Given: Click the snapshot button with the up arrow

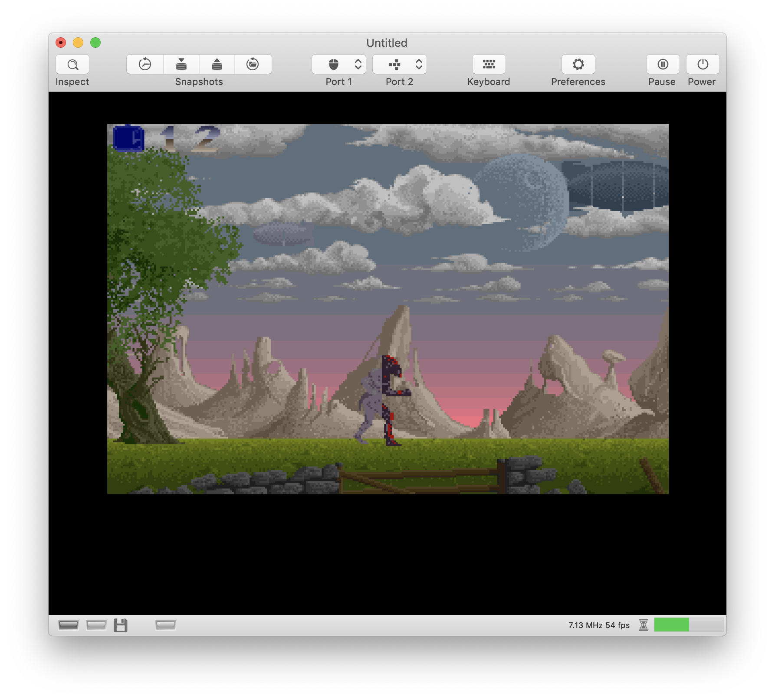Looking at the screenshot, I should [217, 64].
